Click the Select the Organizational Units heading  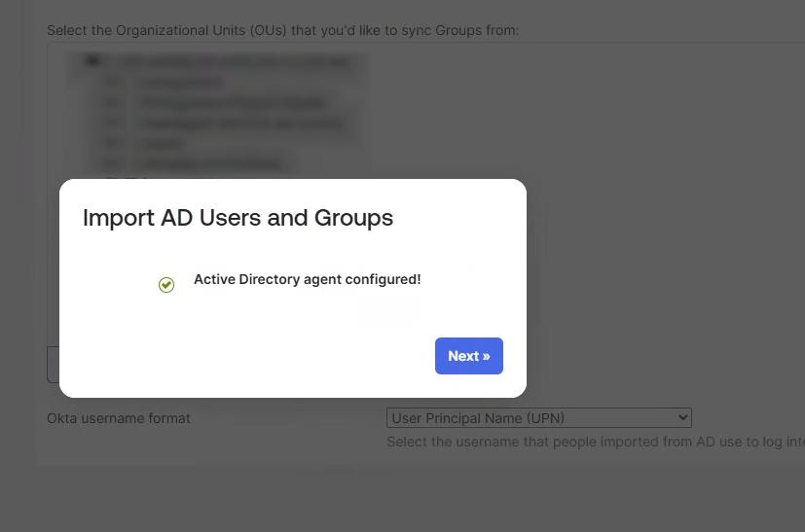pyautogui.click(x=283, y=30)
